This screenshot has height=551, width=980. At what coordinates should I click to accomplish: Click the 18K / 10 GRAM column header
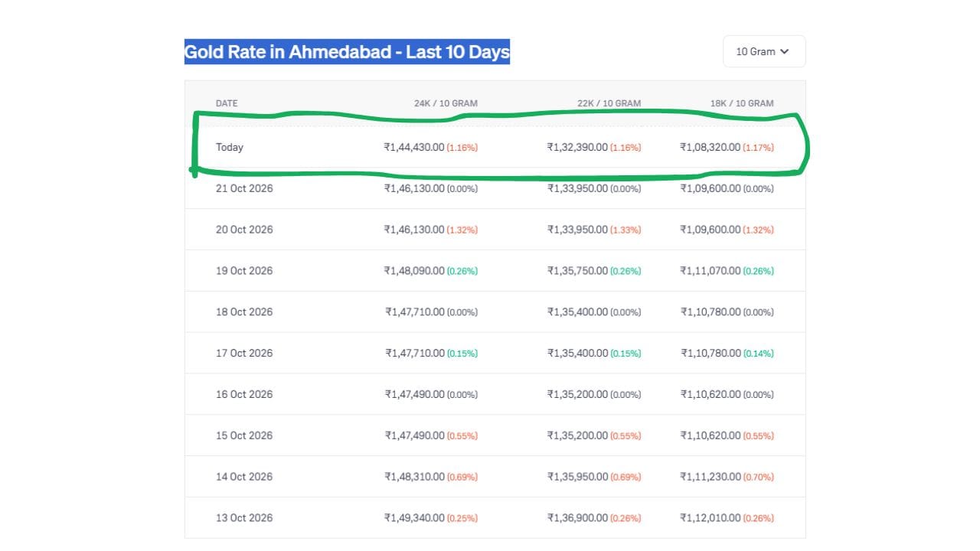[742, 103]
